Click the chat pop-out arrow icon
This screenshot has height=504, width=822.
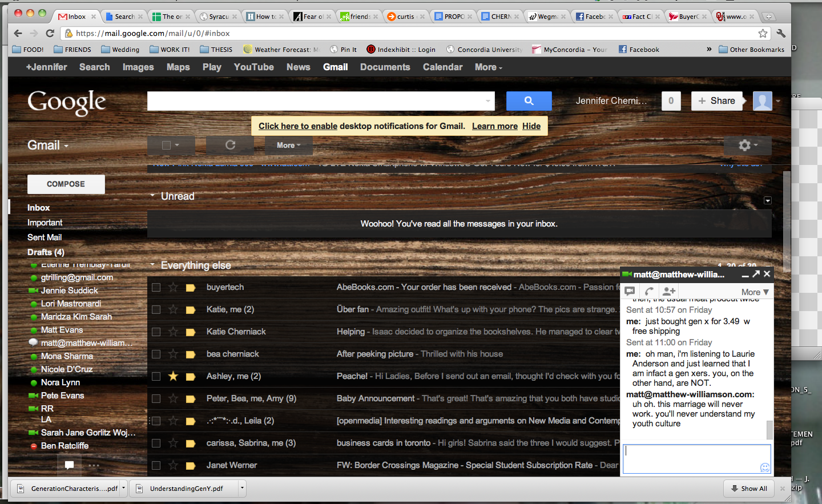pyautogui.click(x=756, y=274)
